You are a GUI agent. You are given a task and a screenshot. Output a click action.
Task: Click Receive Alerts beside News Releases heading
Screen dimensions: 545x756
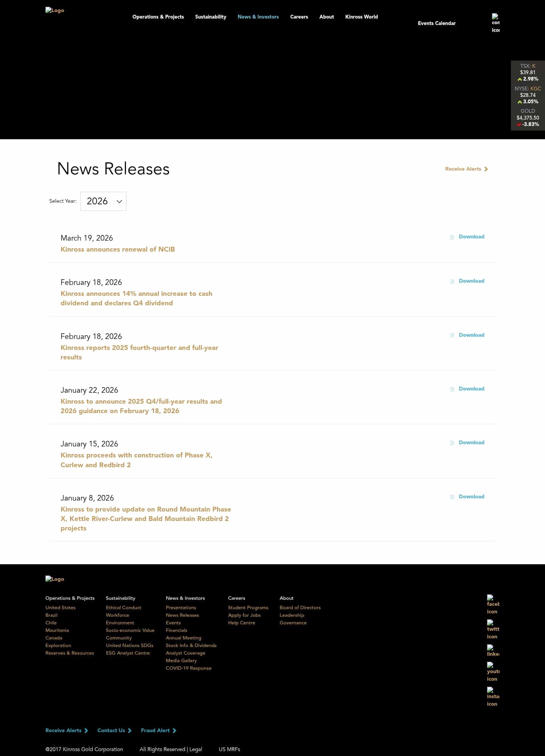466,169
